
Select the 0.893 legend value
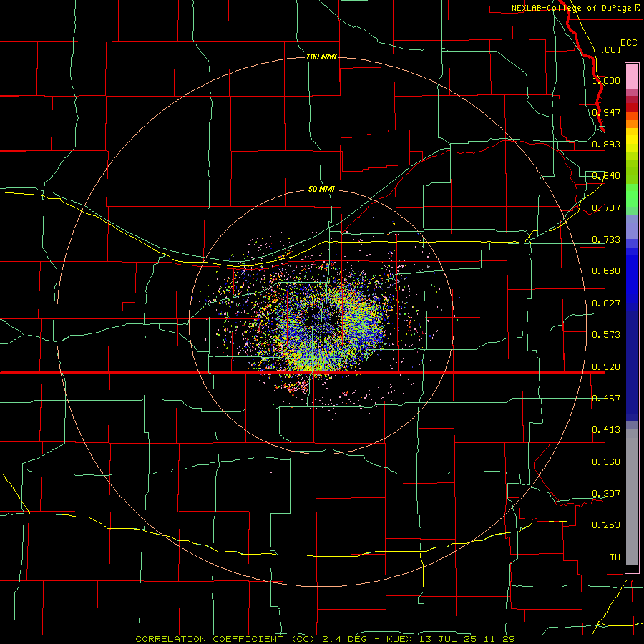click(606, 144)
